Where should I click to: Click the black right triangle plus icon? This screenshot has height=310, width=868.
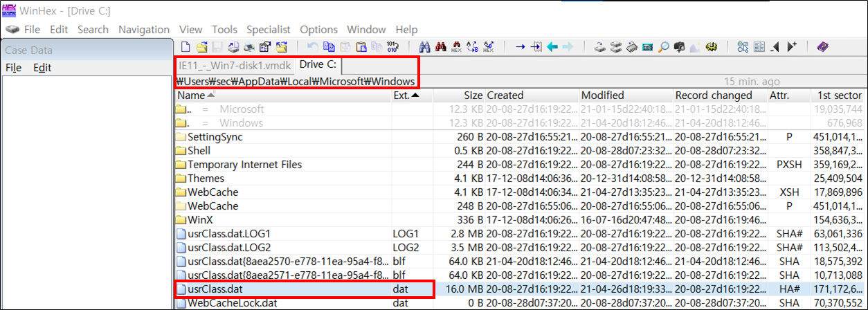click(792, 47)
